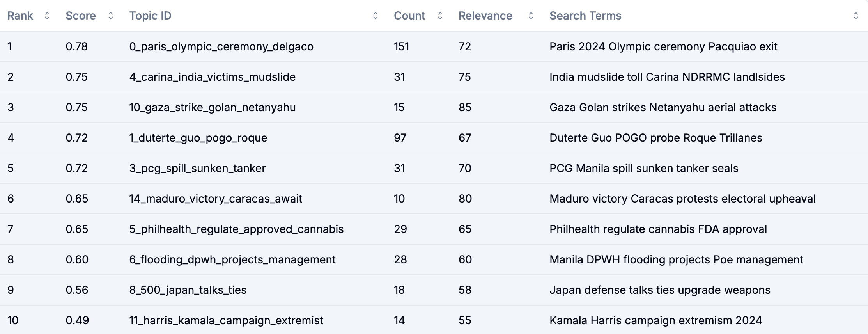Image resolution: width=868 pixels, height=334 pixels.
Task: Select the 1_duterte_guo_pogo_roque row
Action: tap(434, 138)
